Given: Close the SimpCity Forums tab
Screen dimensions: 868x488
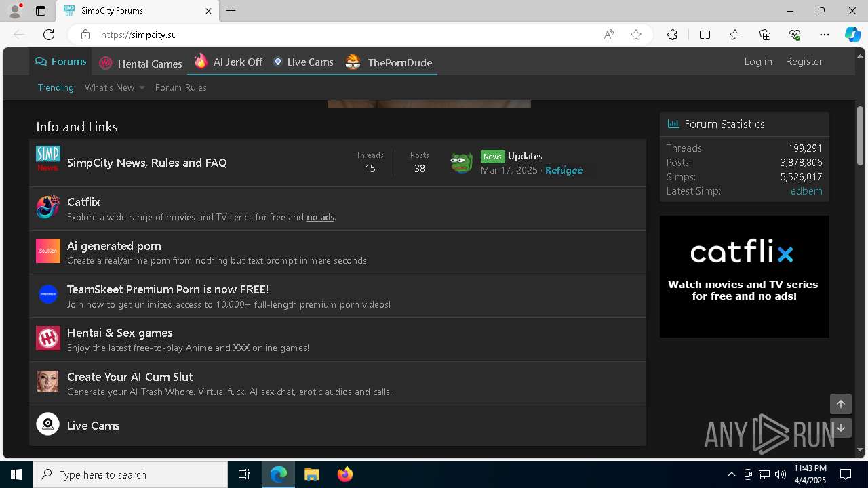Looking at the screenshot, I should [208, 11].
